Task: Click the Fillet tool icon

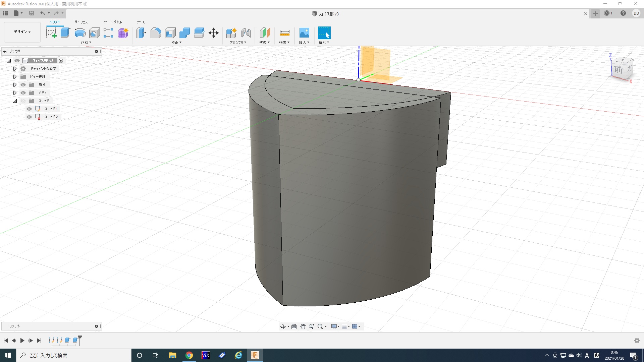Action: tap(156, 33)
